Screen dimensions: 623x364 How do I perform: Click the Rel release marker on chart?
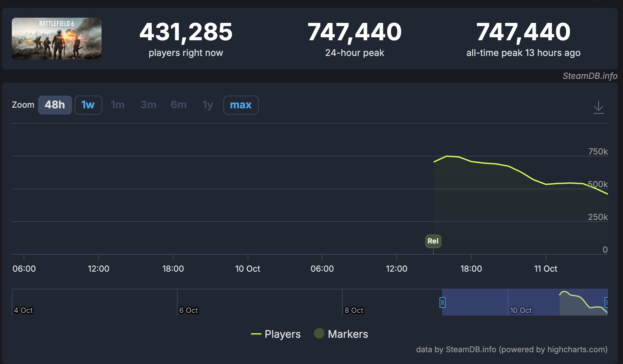[x=433, y=241]
